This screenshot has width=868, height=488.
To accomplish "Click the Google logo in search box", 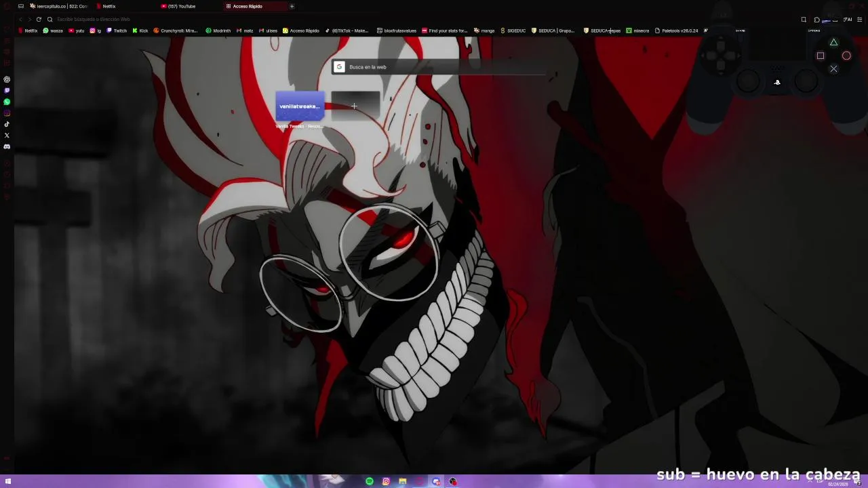I will [340, 67].
